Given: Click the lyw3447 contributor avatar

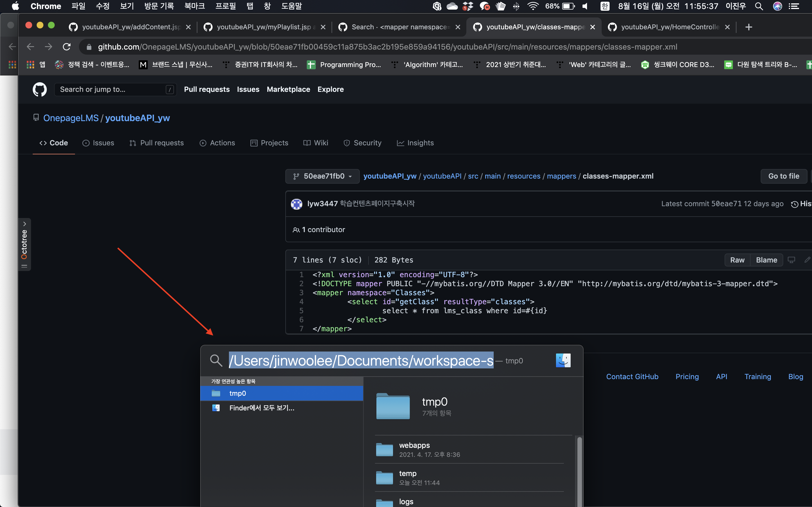Looking at the screenshot, I should click(296, 204).
